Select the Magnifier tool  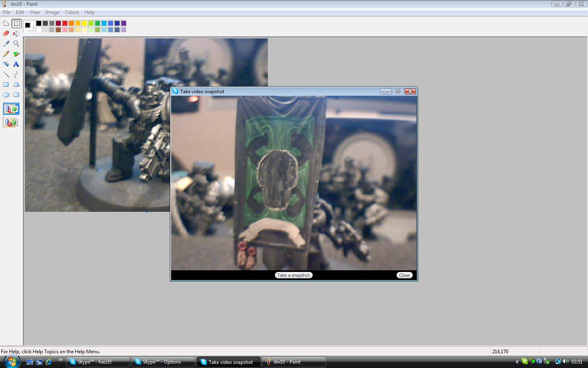16,44
